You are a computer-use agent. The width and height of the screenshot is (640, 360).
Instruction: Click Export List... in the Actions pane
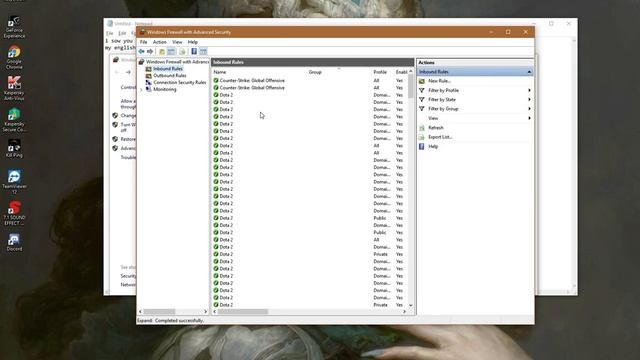coord(440,137)
